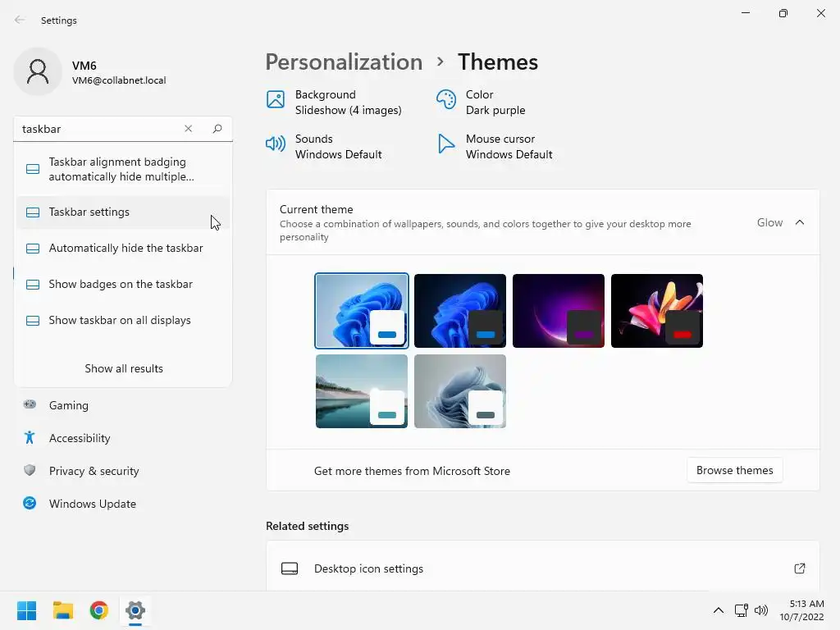Click Show all results
840x630 pixels.
point(124,368)
